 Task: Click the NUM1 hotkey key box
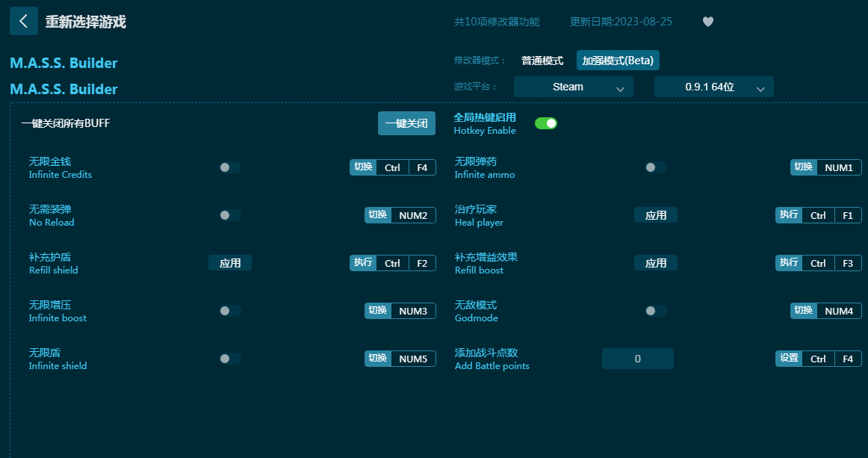[x=839, y=168]
